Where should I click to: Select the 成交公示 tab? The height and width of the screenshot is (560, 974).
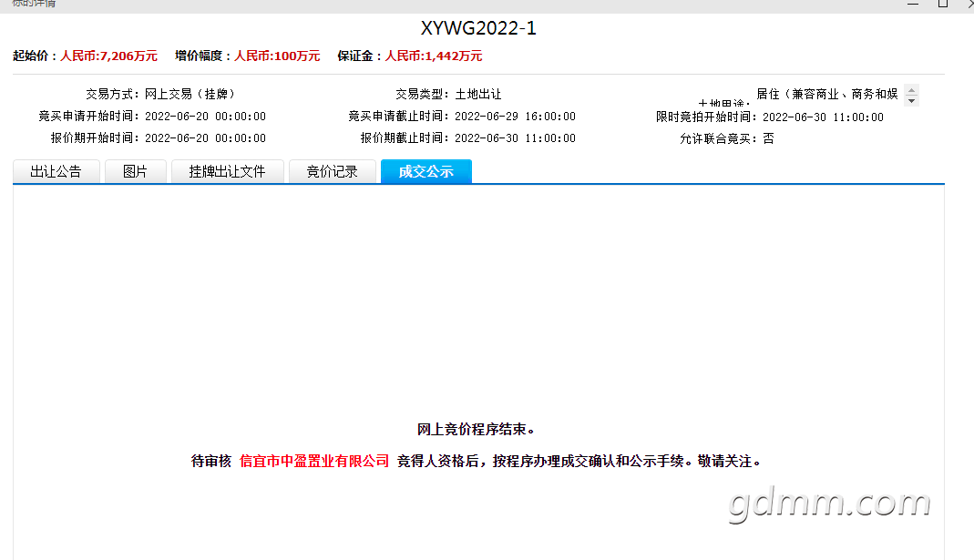pos(426,171)
